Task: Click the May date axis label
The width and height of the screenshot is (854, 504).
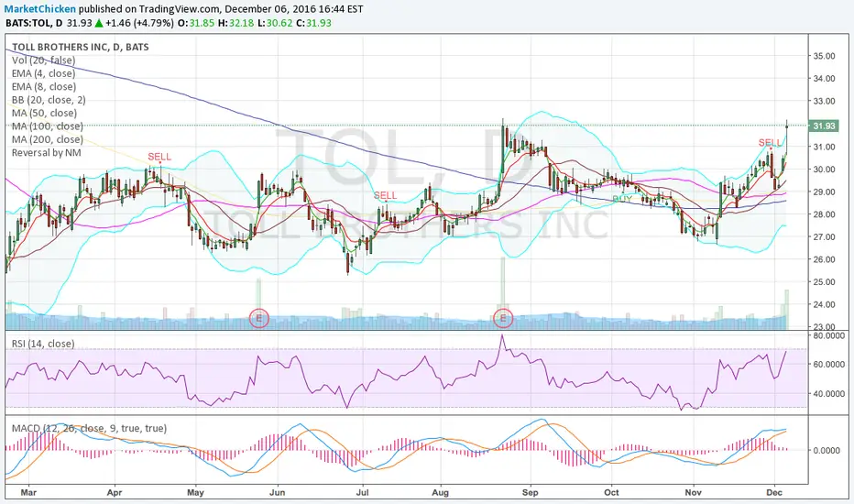Action: [195, 493]
